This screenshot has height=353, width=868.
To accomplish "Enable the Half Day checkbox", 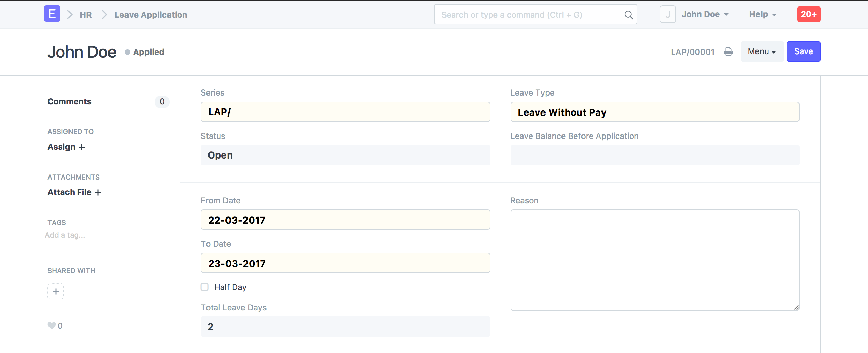I will (204, 287).
